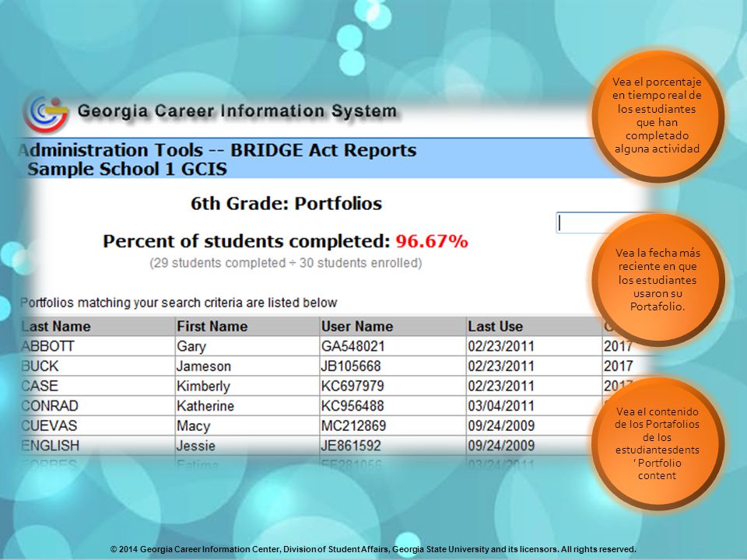Click orange bubble about contenido de los Portafolios
Viewport: 747px width, 560px height.
point(658,443)
